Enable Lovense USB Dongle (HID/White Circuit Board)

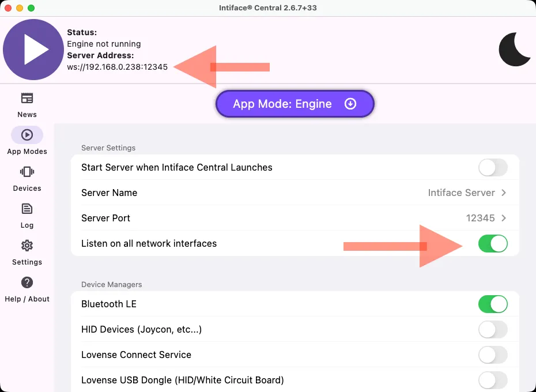(493, 380)
